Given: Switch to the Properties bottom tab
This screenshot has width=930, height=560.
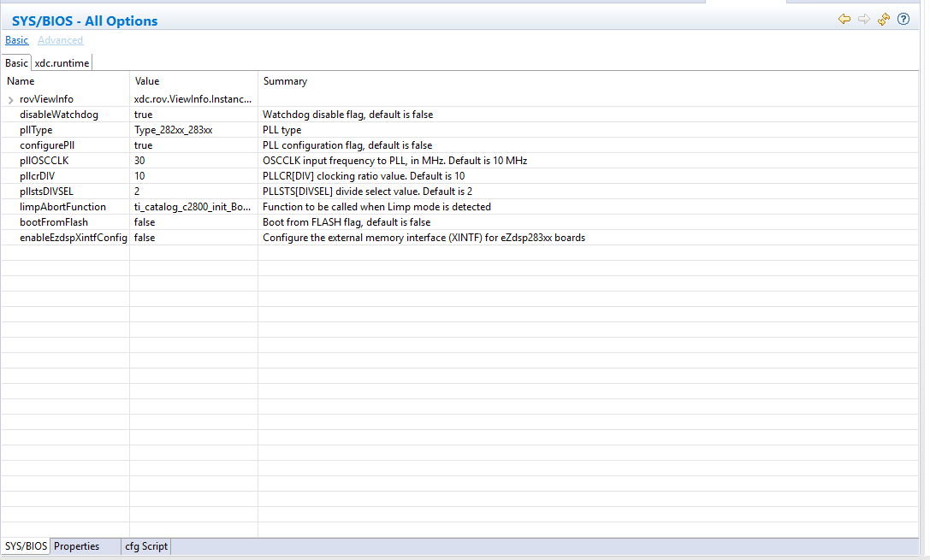Looking at the screenshot, I should (76, 545).
